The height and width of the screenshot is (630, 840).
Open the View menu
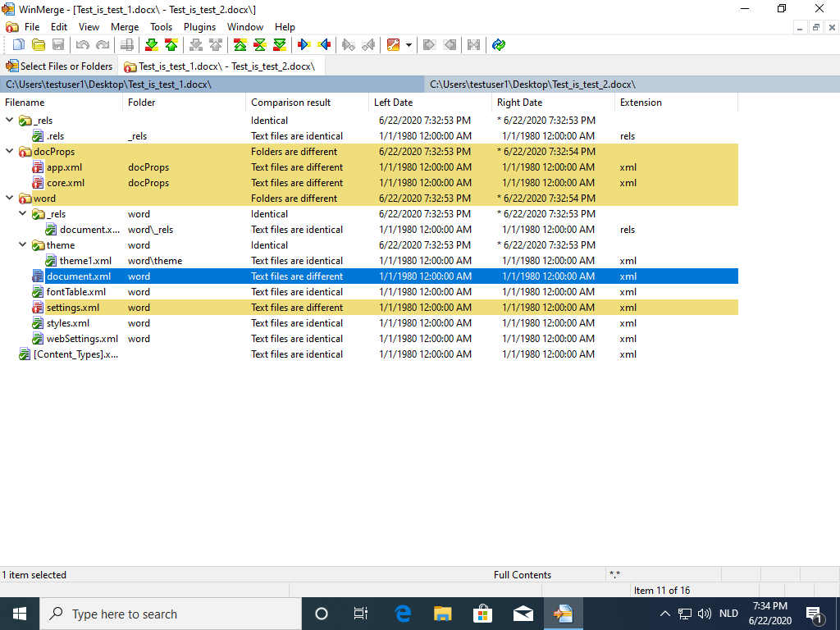coord(89,27)
